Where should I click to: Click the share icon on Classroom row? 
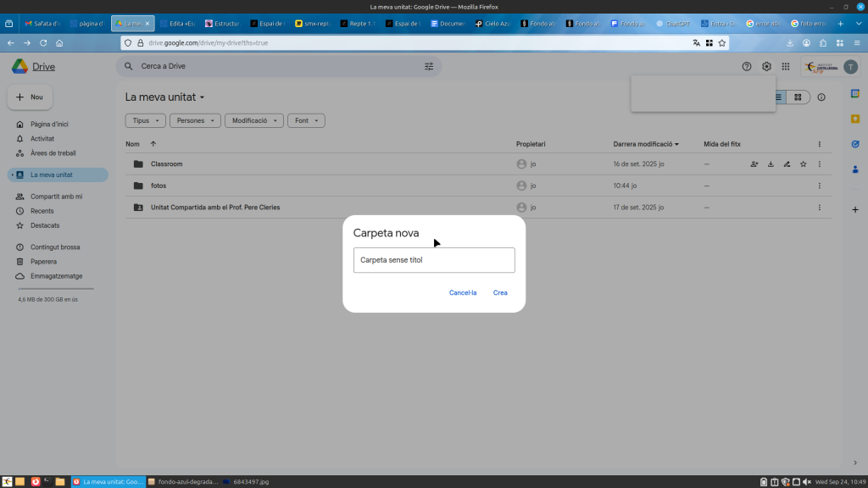point(754,164)
